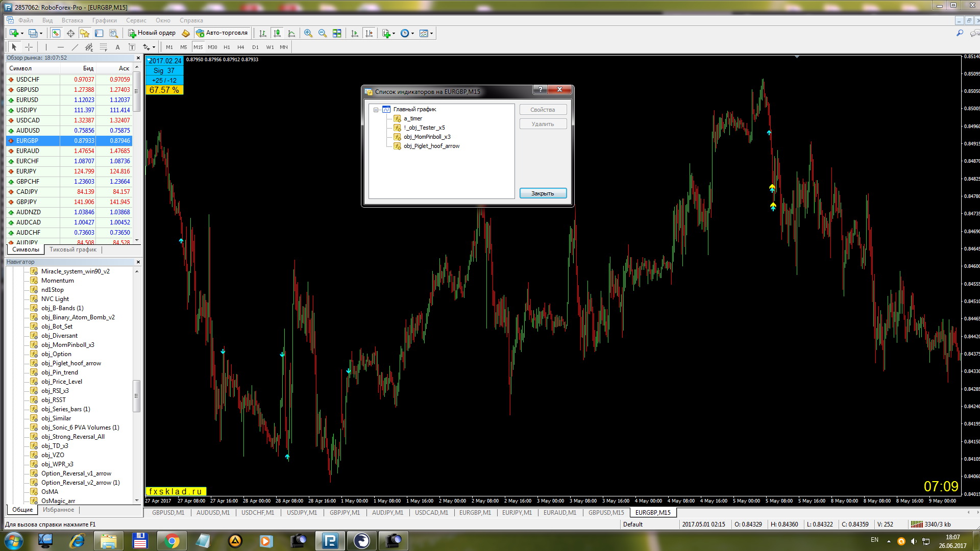This screenshot has height=551, width=980.
Task: Click the Новый ордер button
Action: pos(152,33)
